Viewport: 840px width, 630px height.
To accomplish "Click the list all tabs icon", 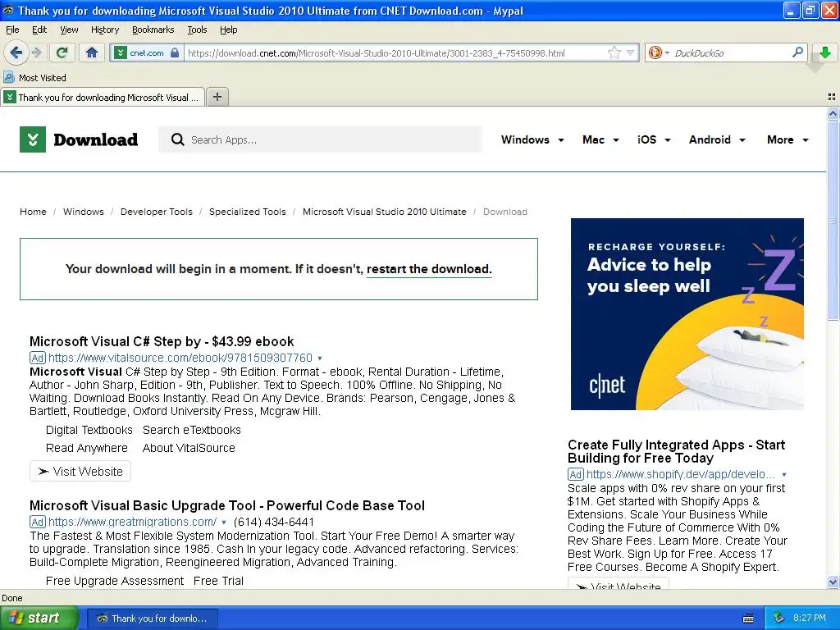I will click(x=832, y=97).
